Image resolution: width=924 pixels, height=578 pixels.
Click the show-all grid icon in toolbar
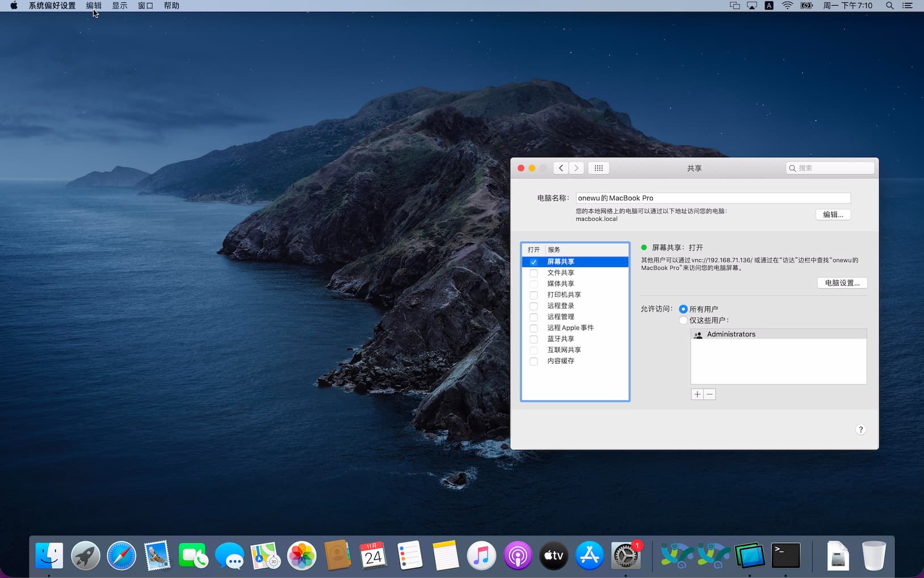[x=598, y=168]
